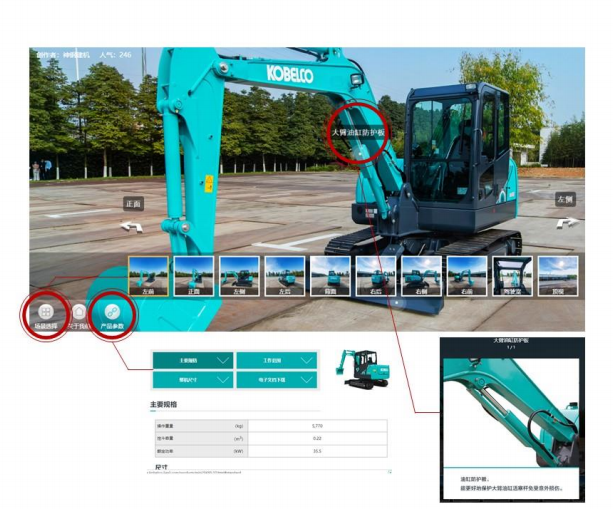The height and width of the screenshot is (515, 613).
Task: Click the 神钢建机 creator name link
Action: (x=76, y=55)
